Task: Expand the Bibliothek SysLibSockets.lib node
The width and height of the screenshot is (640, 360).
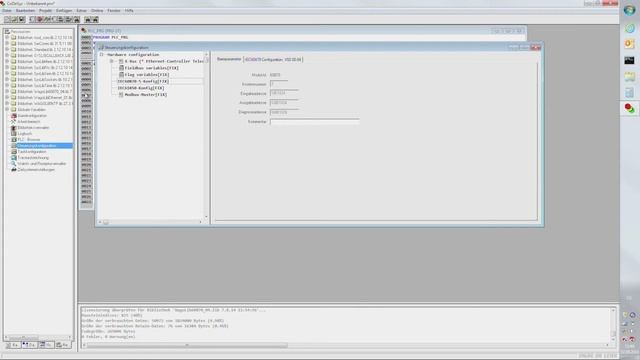Action: click(7, 79)
